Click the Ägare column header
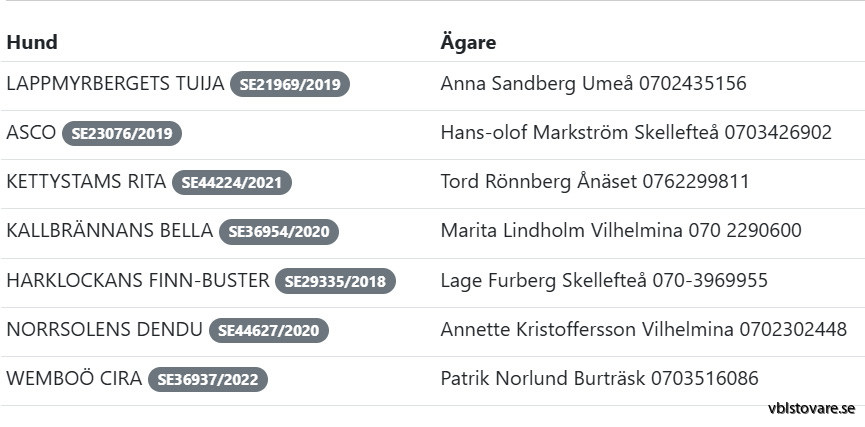The image size is (865, 427). [x=468, y=42]
